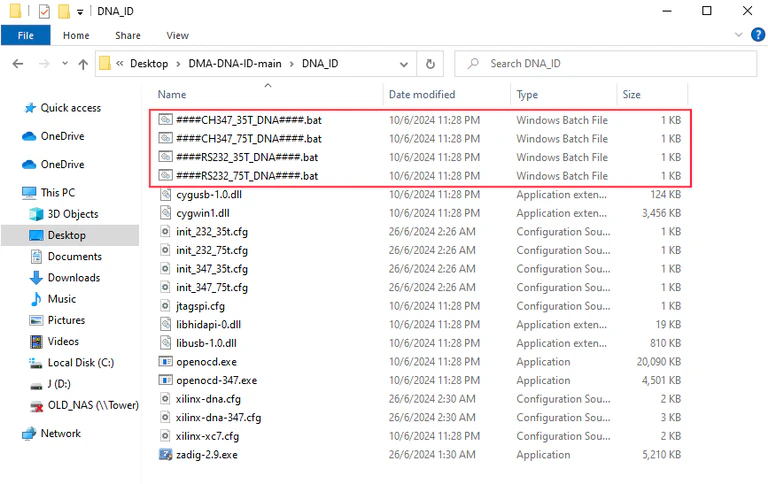Navigate back with the back arrow
This screenshot has width=768, height=484.
[18, 64]
